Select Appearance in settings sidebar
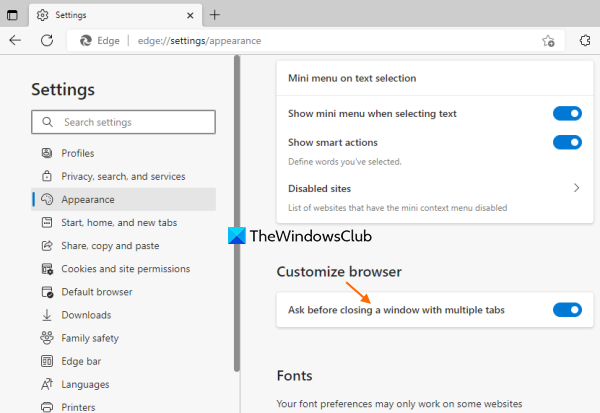This screenshot has height=413, width=600. (x=88, y=199)
